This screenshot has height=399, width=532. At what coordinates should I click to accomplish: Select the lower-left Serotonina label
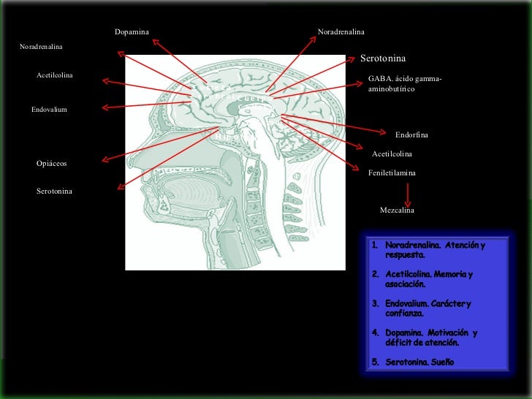[54, 191]
